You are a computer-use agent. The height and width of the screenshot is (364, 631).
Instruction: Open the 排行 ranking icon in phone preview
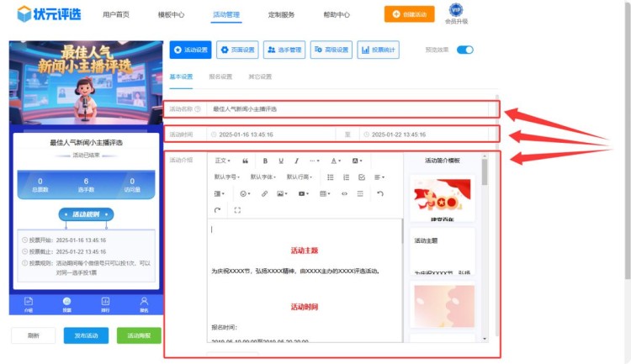click(x=105, y=303)
